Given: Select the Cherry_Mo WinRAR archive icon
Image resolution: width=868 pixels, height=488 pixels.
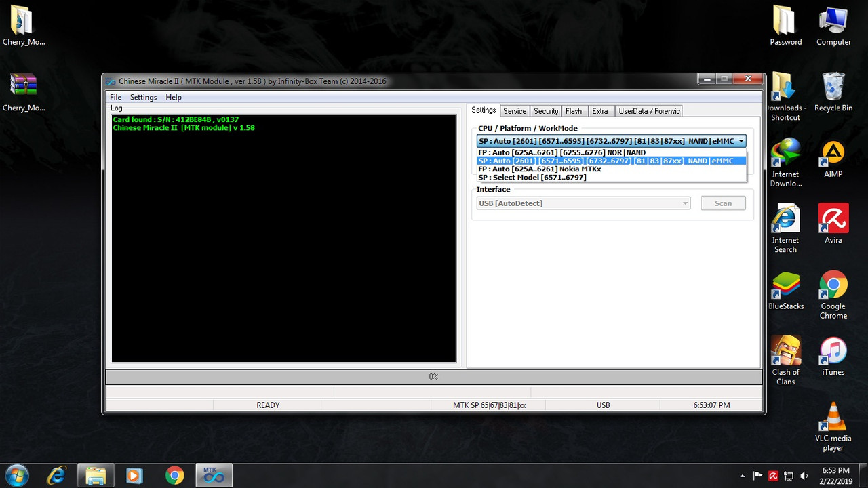Looking at the screenshot, I should pyautogui.click(x=23, y=91).
